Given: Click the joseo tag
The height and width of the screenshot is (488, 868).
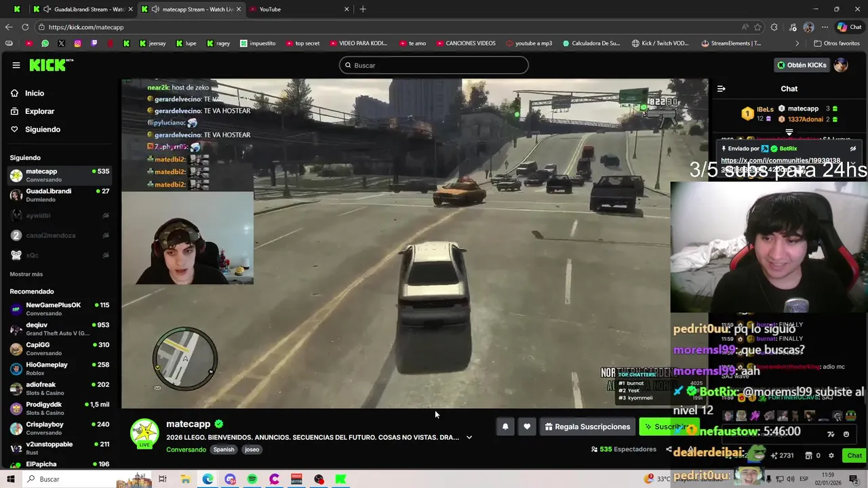Looking at the screenshot, I should click(x=252, y=449).
